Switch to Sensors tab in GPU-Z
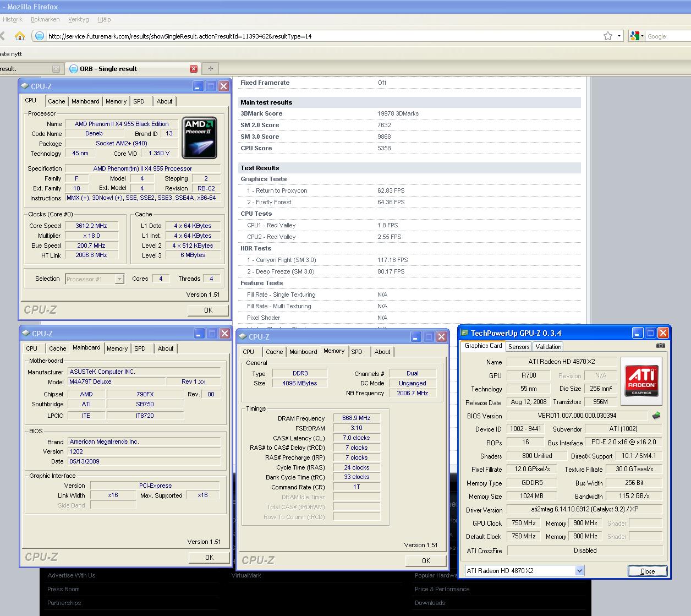 [519, 346]
